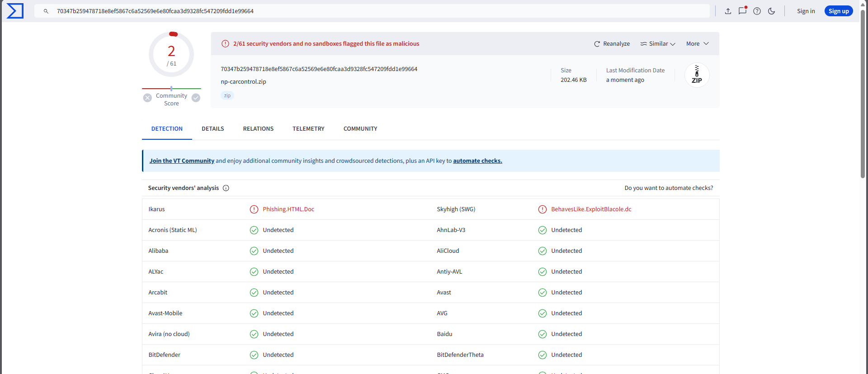Click the Avira (no cloud) vendor name

tap(169, 334)
